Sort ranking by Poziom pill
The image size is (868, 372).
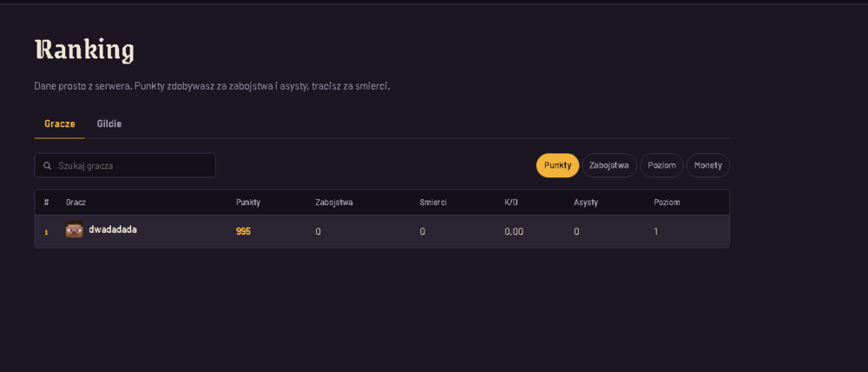click(x=661, y=165)
